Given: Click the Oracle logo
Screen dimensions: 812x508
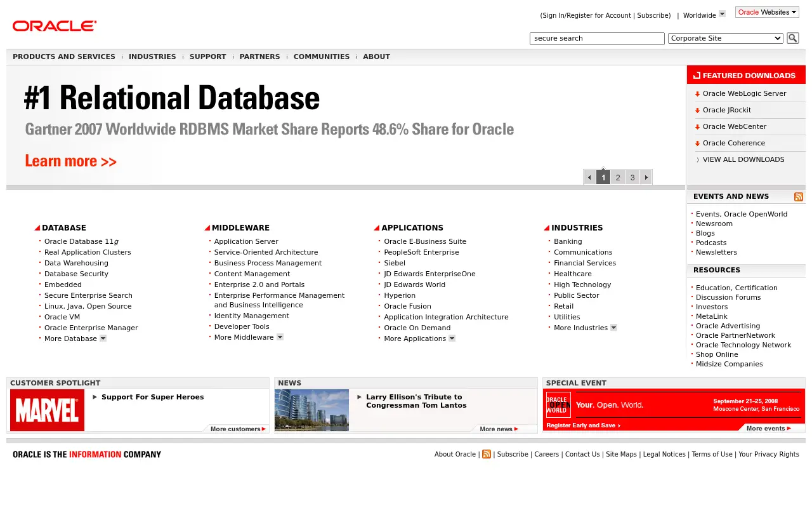Looking at the screenshot, I should click(55, 26).
